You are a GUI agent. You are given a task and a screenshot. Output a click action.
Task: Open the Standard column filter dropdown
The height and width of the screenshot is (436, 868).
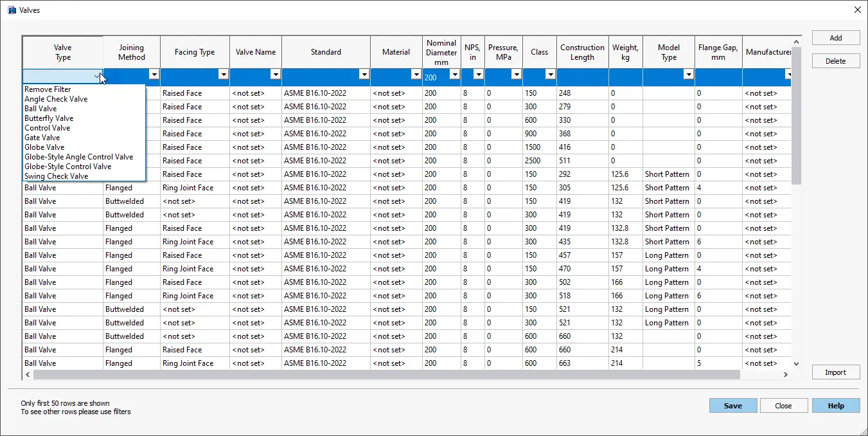(364, 75)
